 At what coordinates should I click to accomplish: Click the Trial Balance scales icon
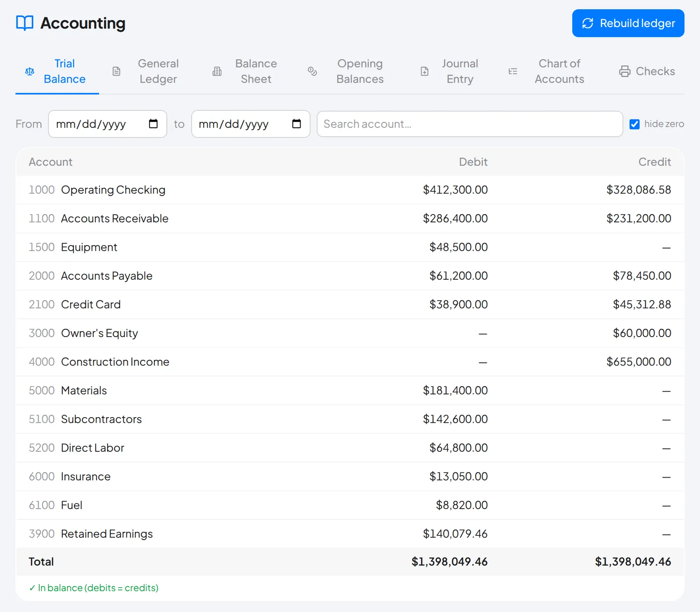pos(30,71)
